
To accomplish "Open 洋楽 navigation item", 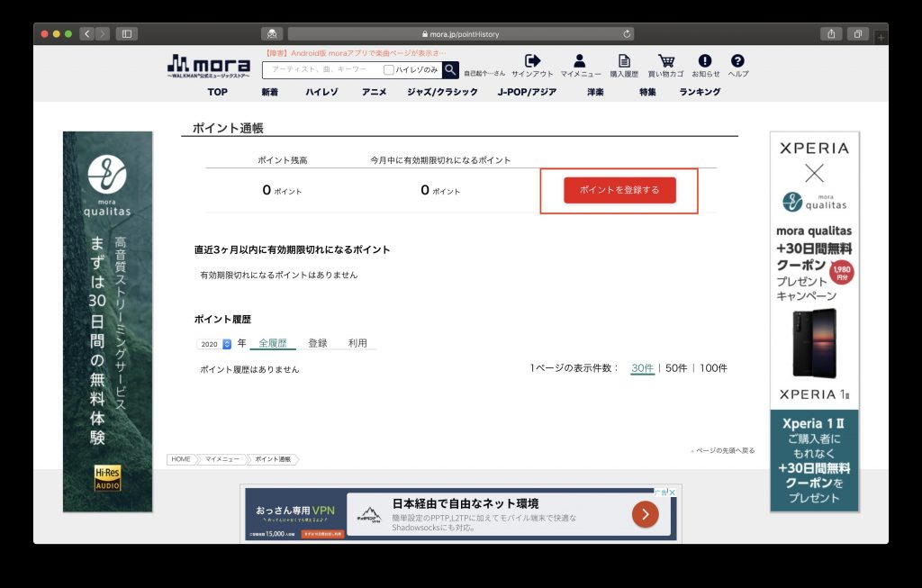I will point(595,92).
